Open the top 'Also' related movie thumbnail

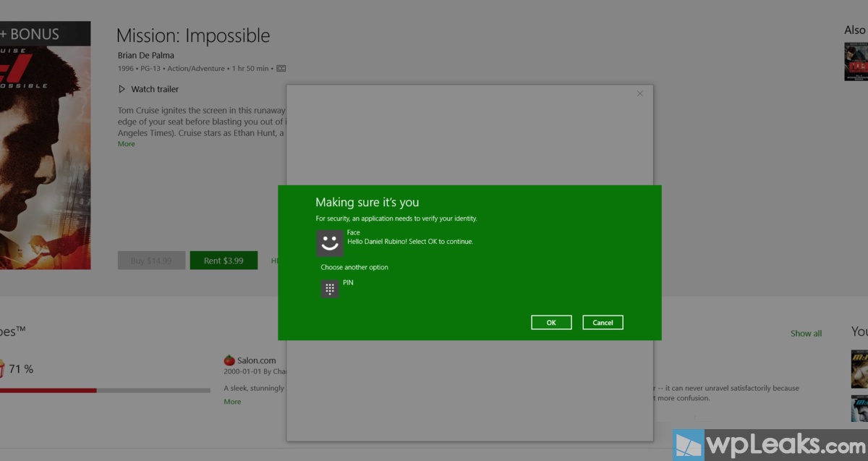point(856,62)
